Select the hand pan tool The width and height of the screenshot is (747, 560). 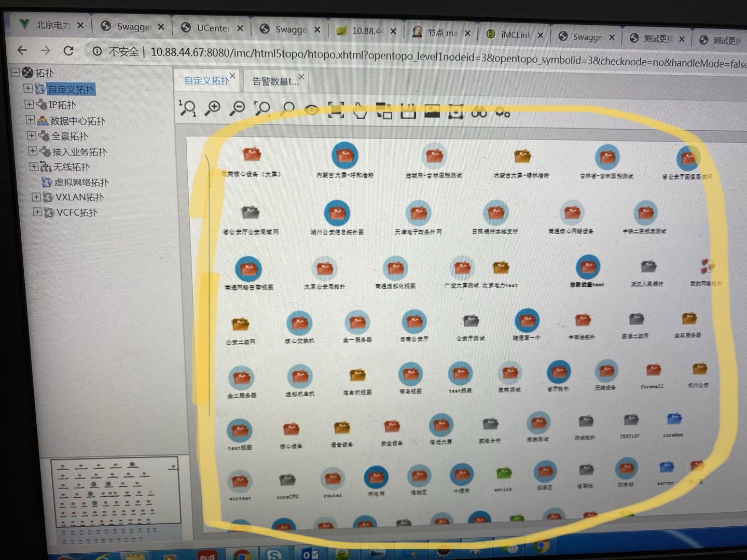[x=359, y=110]
